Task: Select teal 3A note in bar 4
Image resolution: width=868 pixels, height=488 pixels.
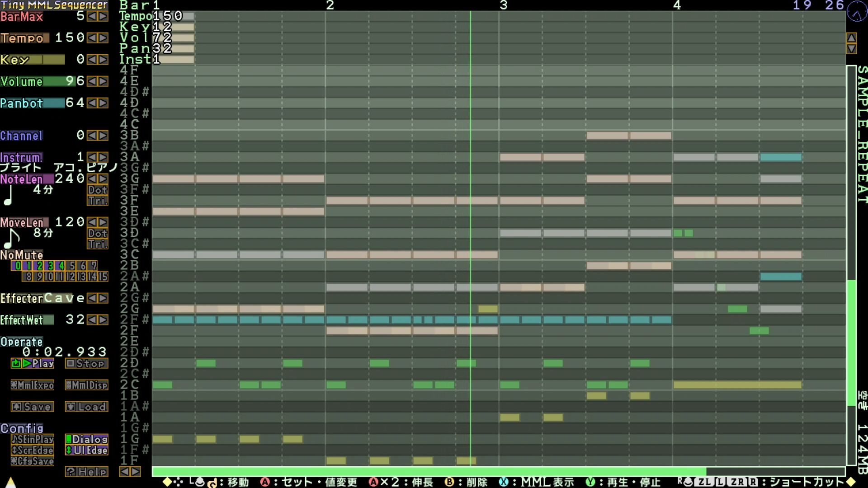Action: click(x=781, y=157)
